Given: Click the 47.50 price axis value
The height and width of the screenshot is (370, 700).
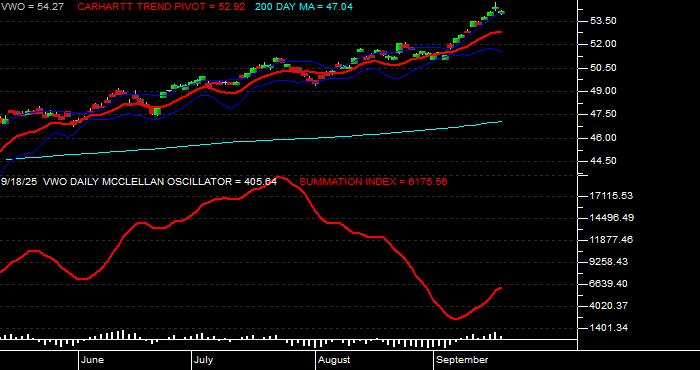Looking at the screenshot, I should (x=603, y=114).
